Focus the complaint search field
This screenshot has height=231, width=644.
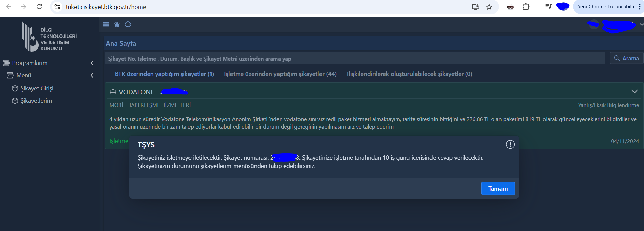pyautogui.click(x=355, y=58)
